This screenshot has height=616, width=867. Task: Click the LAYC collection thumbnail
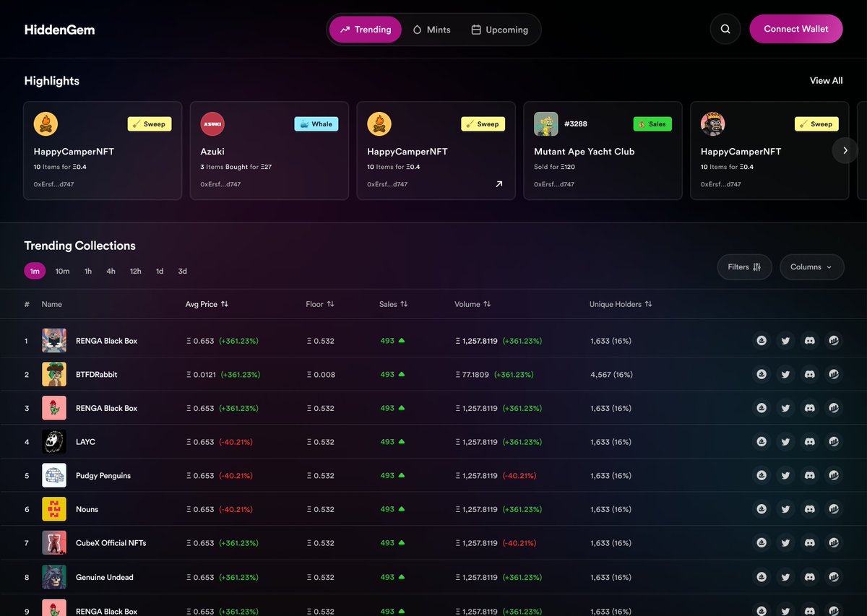click(54, 441)
